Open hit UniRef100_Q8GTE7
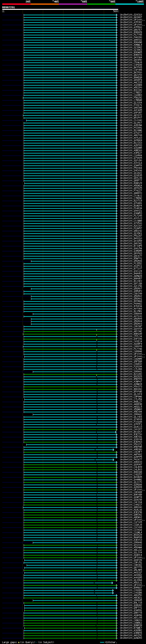This screenshot has height=644, width=146. (x=131, y=30)
